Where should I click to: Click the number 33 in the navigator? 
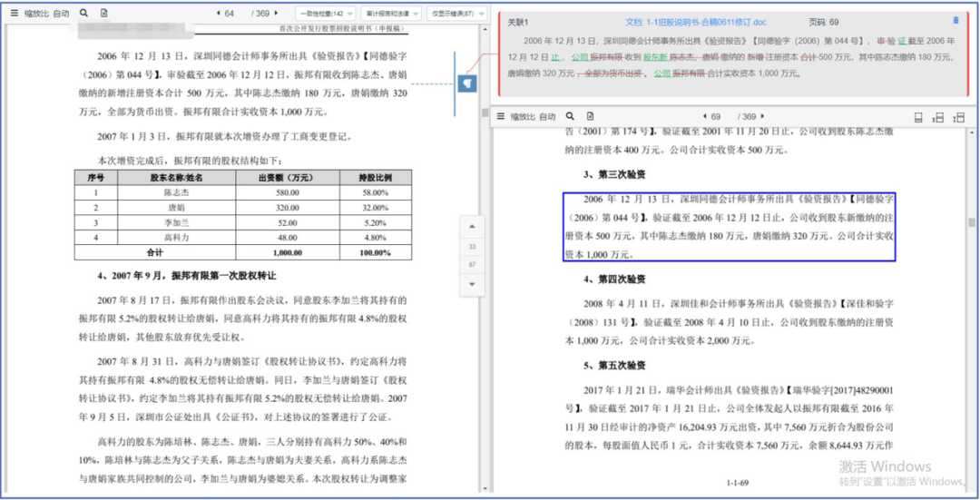(x=472, y=247)
